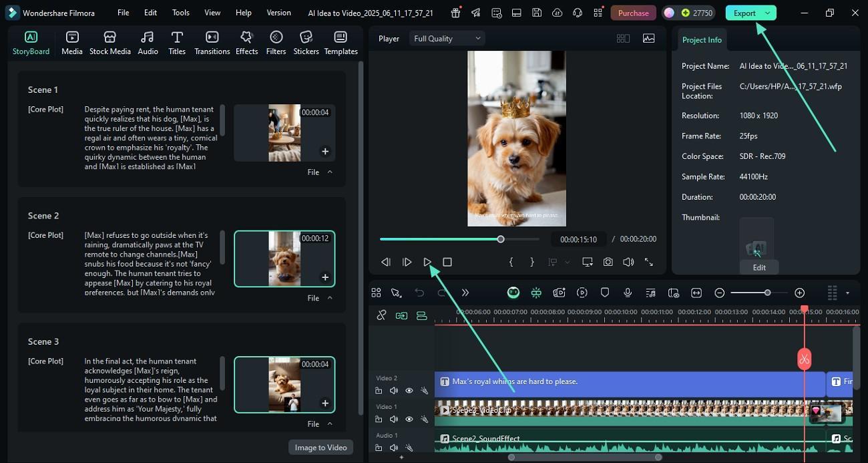The height and width of the screenshot is (463, 868).
Task: Mute the Video 2 track
Action: (394, 391)
